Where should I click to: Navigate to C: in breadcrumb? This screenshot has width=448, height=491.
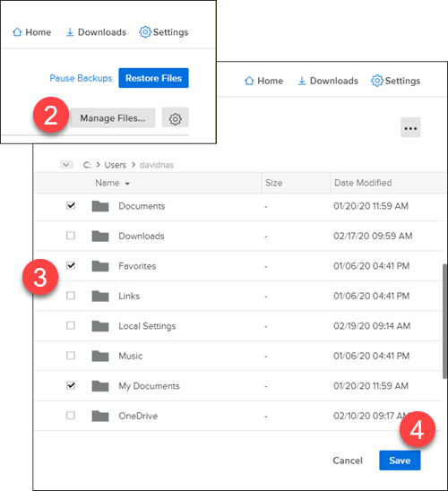click(x=87, y=165)
